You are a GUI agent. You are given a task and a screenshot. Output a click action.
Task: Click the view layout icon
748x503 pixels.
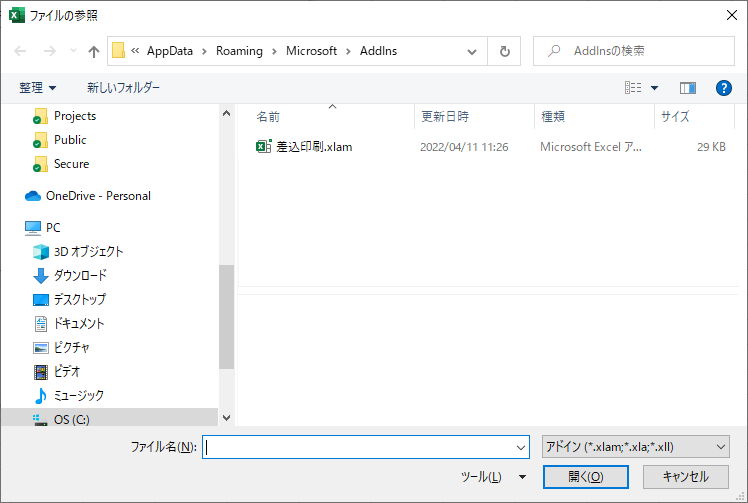tap(633, 87)
